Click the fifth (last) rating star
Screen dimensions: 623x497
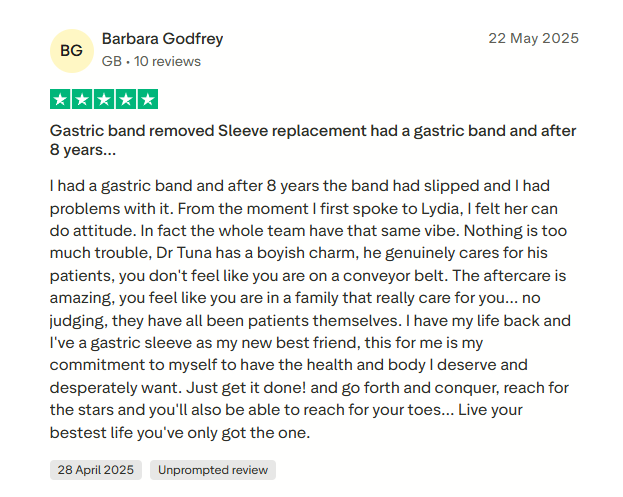tap(148, 99)
